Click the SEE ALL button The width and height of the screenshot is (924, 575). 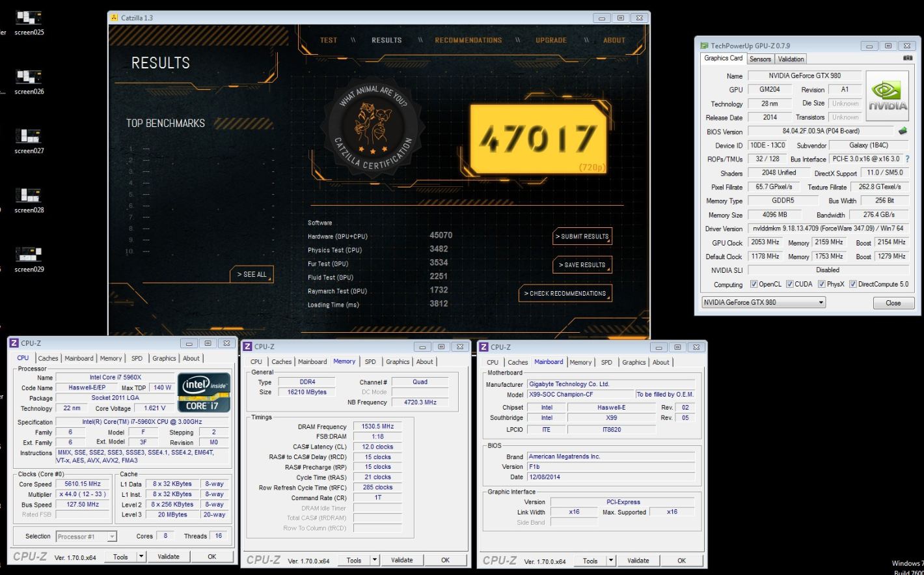pos(252,275)
